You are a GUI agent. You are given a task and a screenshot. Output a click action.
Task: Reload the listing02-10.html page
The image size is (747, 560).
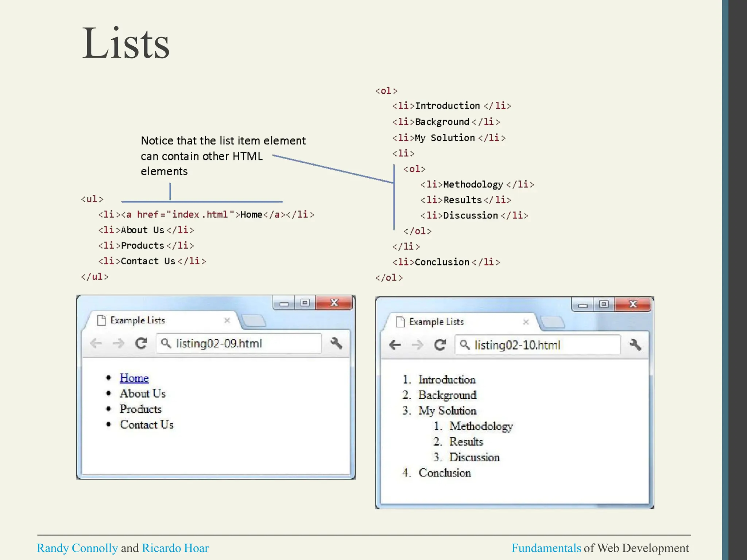click(440, 345)
